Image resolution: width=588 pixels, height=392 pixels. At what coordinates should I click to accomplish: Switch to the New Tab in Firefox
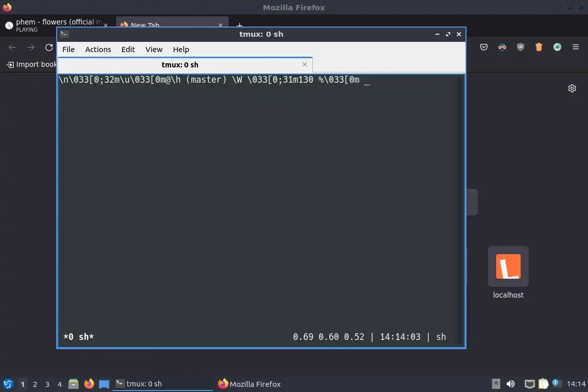171,22
